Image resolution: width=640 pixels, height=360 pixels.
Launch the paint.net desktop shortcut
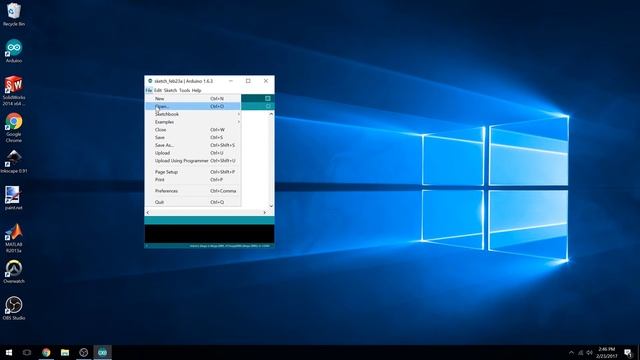point(13,198)
